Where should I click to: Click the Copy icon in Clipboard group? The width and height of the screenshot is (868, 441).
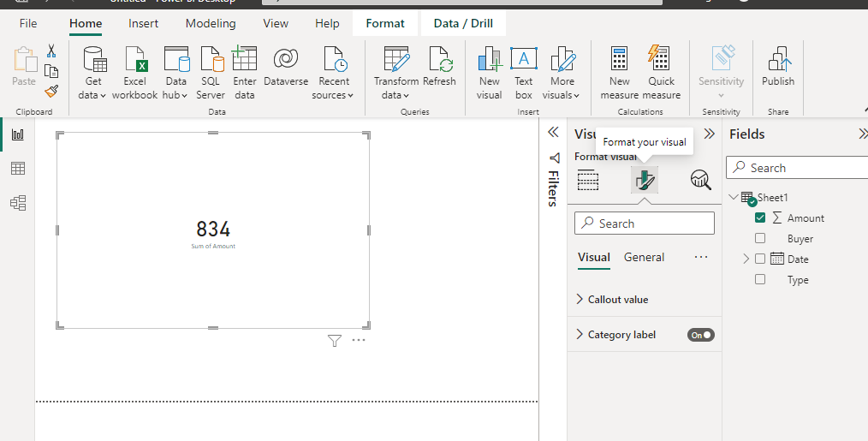coord(51,71)
